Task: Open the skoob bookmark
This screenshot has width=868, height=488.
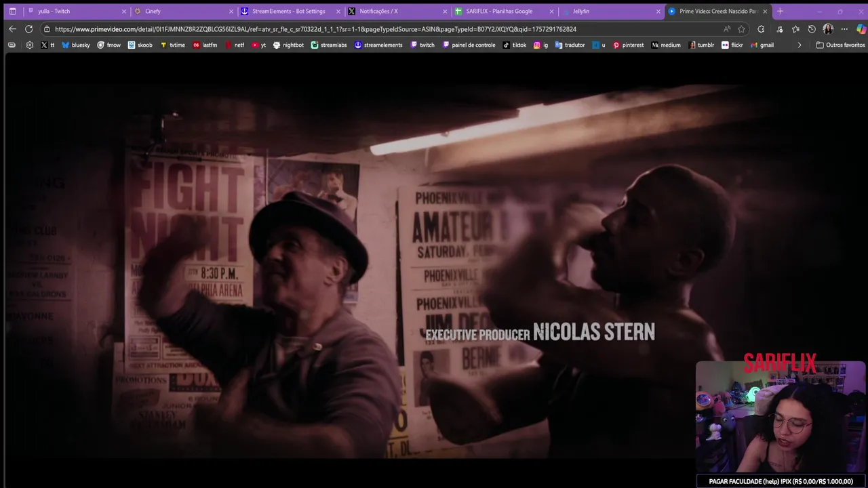Action: 140,45
